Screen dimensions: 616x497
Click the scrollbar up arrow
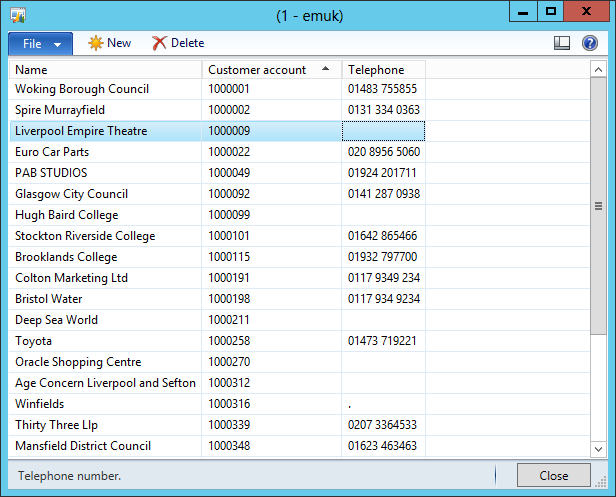point(598,70)
